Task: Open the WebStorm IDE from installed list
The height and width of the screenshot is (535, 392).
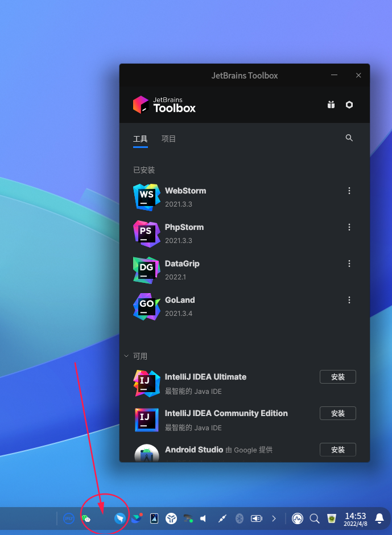Action: click(146, 197)
